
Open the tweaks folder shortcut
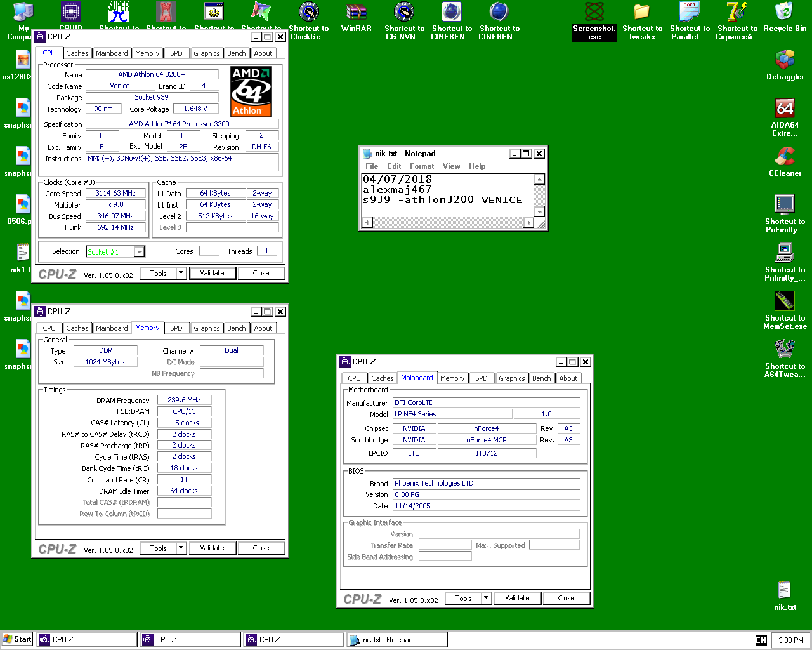pos(642,11)
